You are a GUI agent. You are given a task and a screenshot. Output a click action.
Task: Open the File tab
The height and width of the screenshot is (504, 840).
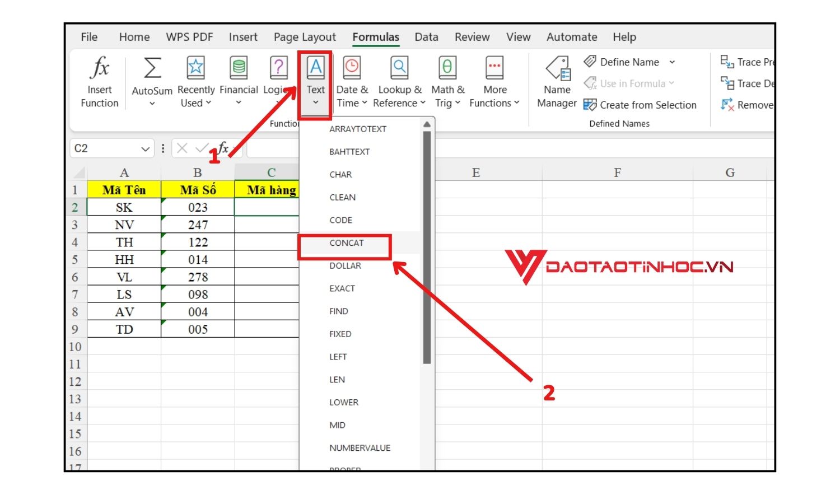point(89,37)
